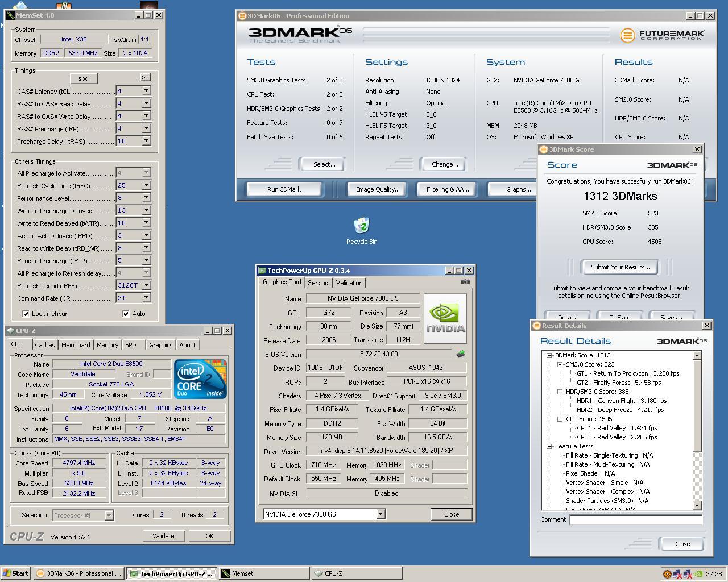Click the GPU-Z title bar icon
The height and width of the screenshot is (582, 728).
(x=262, y=271)
